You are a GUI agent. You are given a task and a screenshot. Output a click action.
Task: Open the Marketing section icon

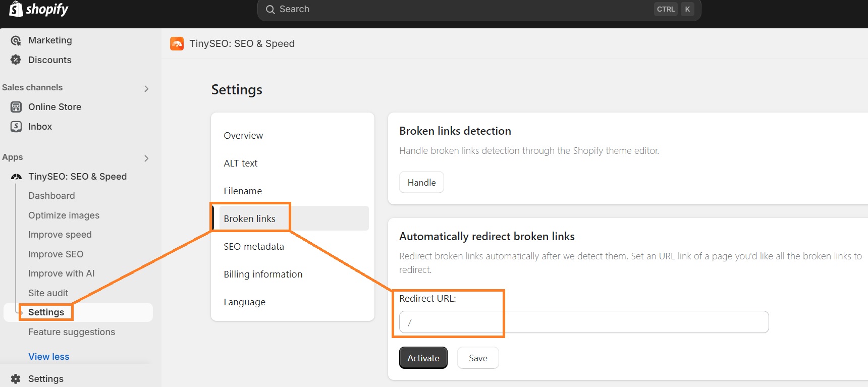click(15, 40)
